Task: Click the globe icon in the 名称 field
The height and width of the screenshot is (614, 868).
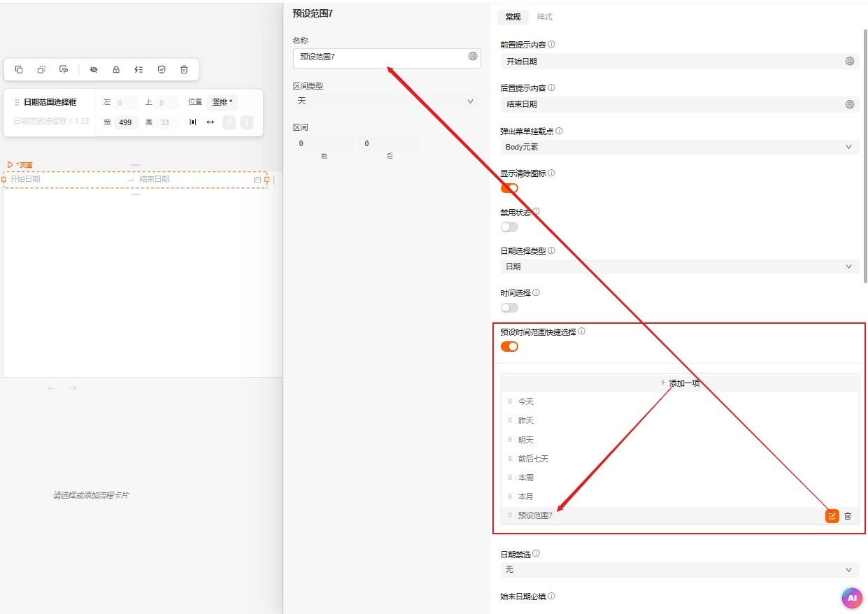Action: click(473, 57)
